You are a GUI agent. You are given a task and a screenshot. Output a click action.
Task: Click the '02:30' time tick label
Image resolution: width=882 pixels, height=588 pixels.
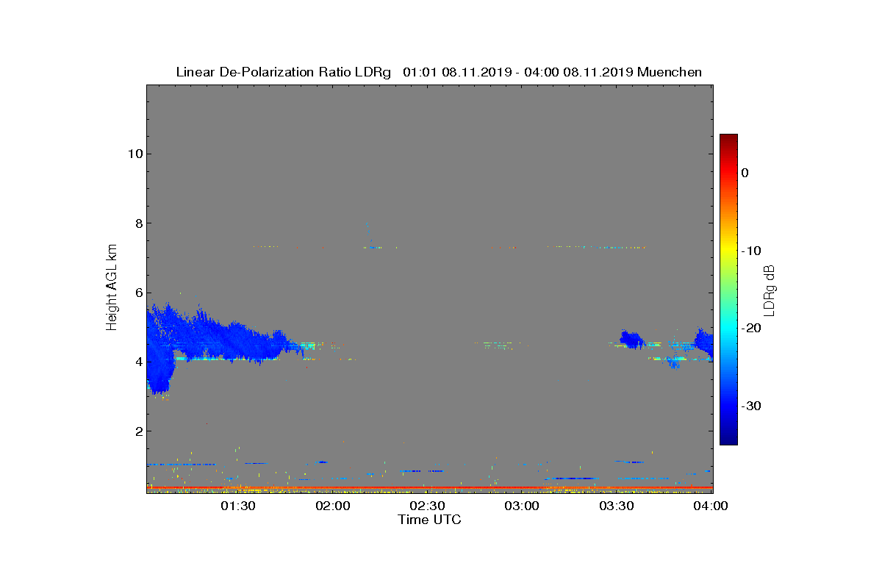[x=427, y=506]
